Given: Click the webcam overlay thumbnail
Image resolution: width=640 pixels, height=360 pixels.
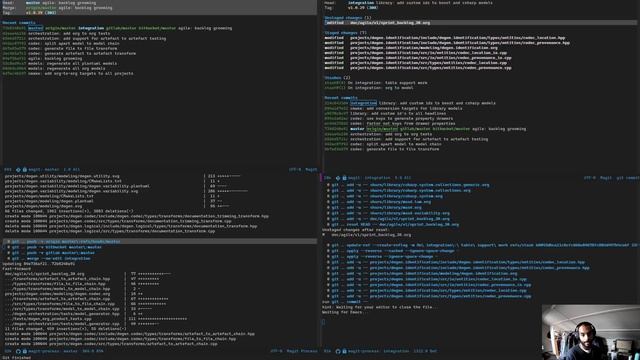Looking at the screenshot, I should coord(591,332).
